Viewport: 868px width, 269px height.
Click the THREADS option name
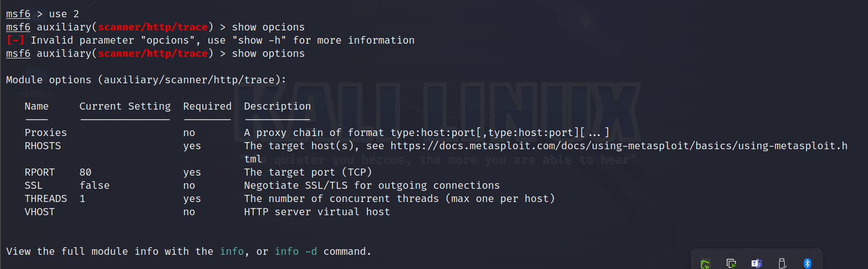click(x=46, y=199)
